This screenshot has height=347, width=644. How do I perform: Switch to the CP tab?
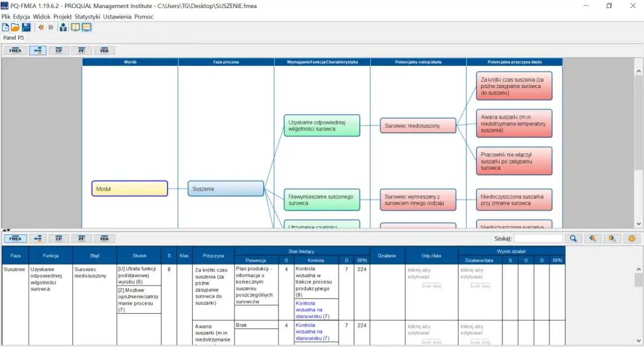[x=59, y=50]
